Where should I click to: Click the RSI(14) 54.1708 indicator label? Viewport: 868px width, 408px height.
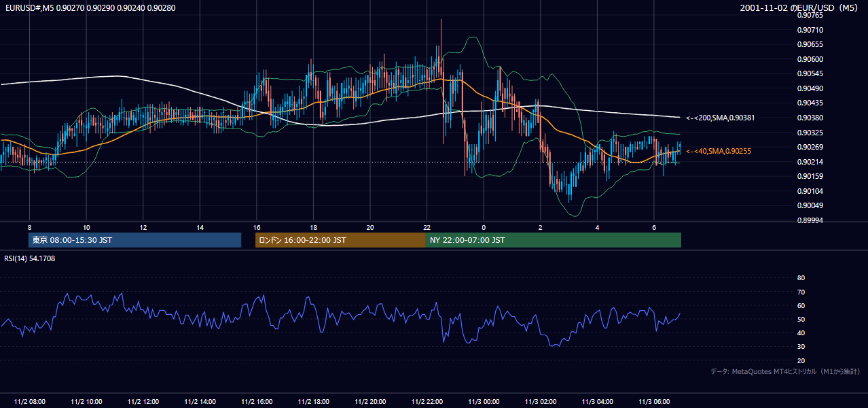(30, 258)
